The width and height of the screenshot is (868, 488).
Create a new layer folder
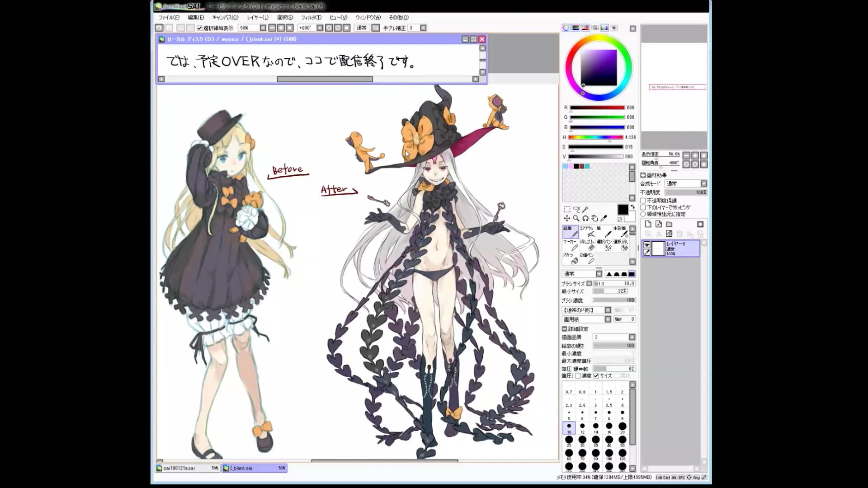point(669,224)
